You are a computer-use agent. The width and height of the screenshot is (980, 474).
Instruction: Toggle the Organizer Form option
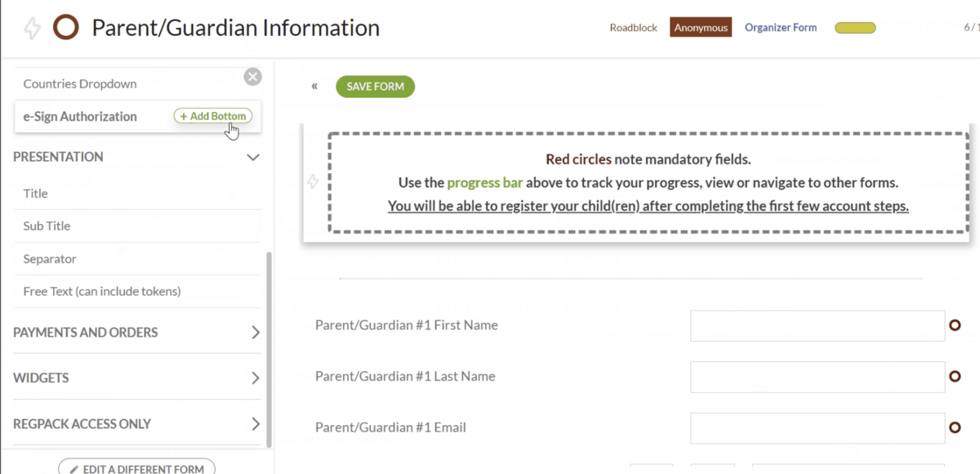(780, 28)
